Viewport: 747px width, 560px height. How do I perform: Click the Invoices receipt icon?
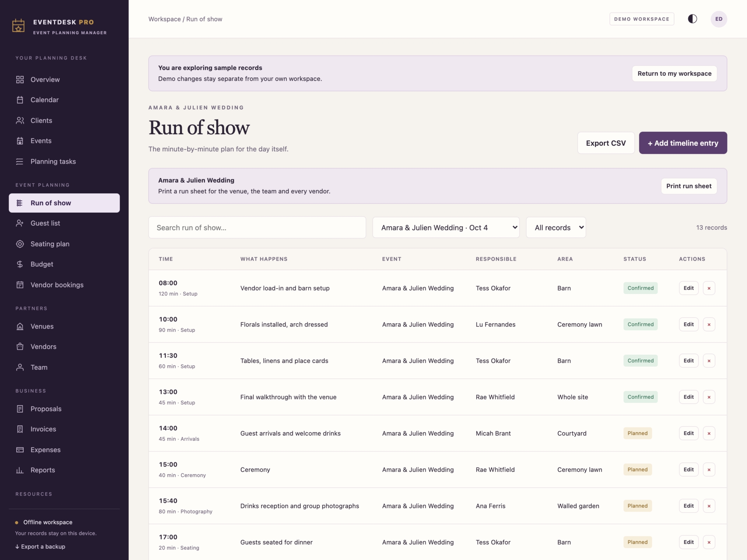pos(20,429)
